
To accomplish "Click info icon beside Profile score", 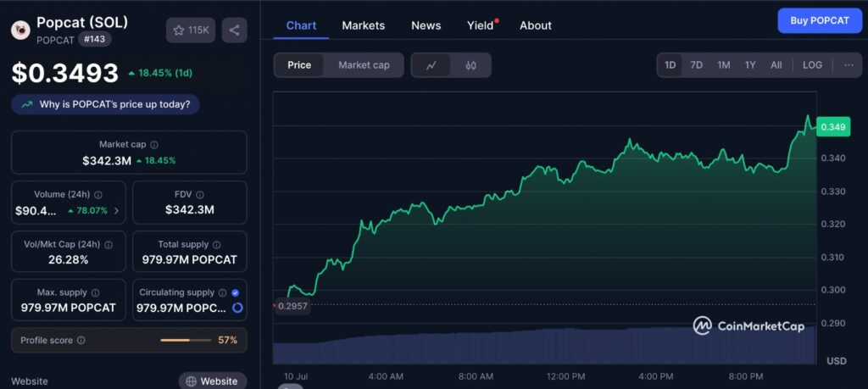I will [x=81, y=341].
